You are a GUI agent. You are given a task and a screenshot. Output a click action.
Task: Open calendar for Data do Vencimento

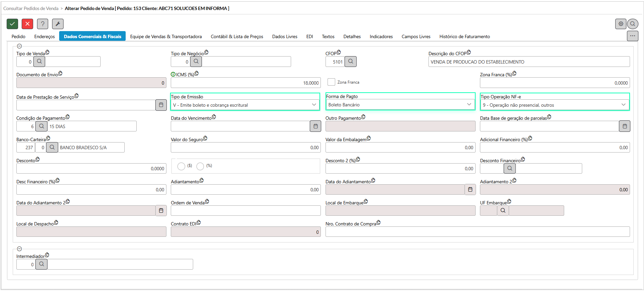(315, 126)
